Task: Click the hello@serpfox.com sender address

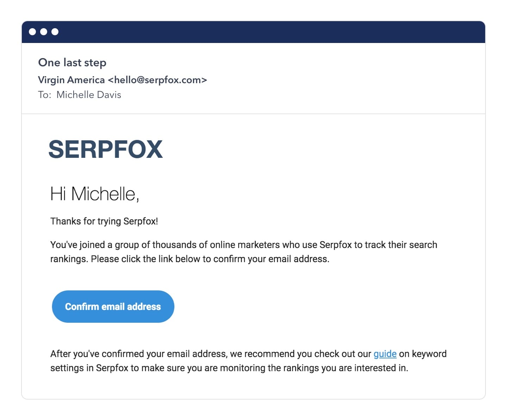Action: [x=157, y=80]
